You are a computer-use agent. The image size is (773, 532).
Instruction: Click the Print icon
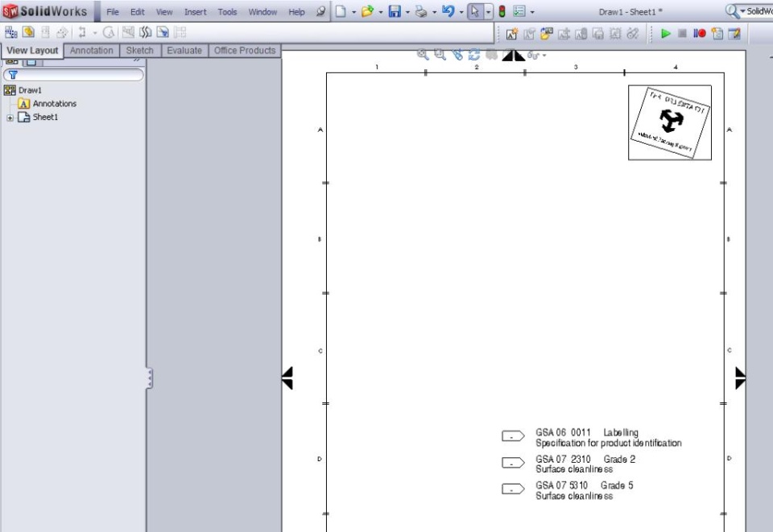point(421,11)
